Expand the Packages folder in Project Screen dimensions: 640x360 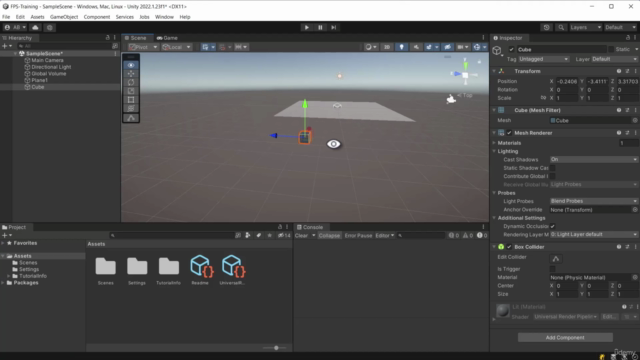pyautogui.click(x=3, y=283)
